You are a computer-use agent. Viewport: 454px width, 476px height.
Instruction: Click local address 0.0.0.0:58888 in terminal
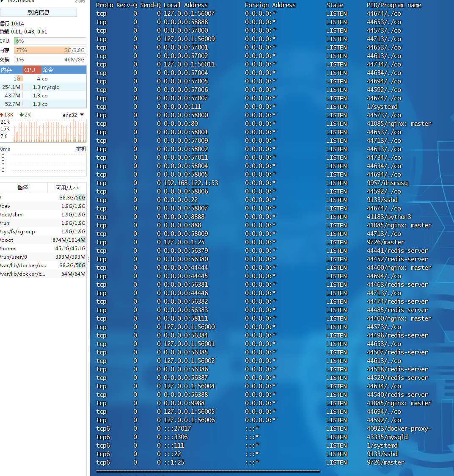(x=186, y=22)
